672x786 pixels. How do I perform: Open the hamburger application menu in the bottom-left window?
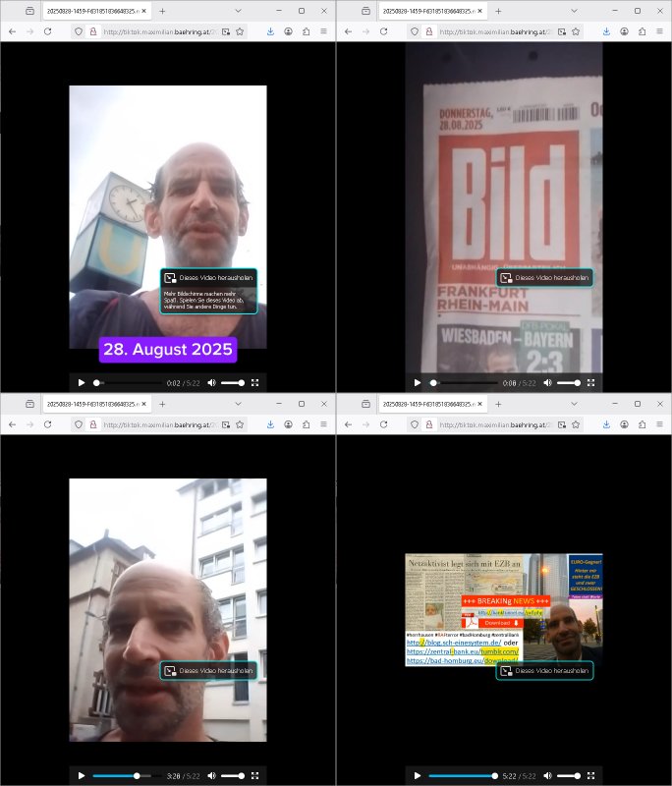click(324, 424)
